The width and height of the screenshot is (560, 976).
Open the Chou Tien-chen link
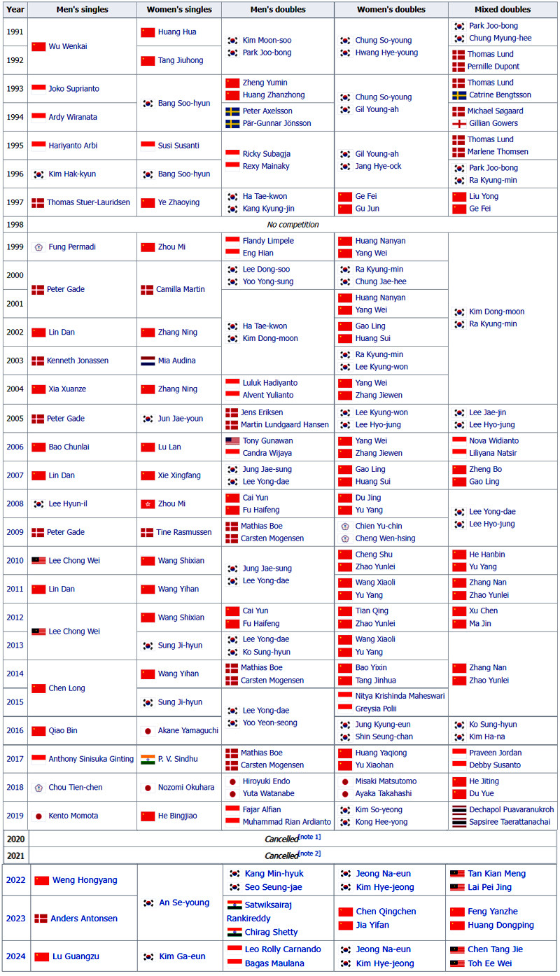[76, 787]
